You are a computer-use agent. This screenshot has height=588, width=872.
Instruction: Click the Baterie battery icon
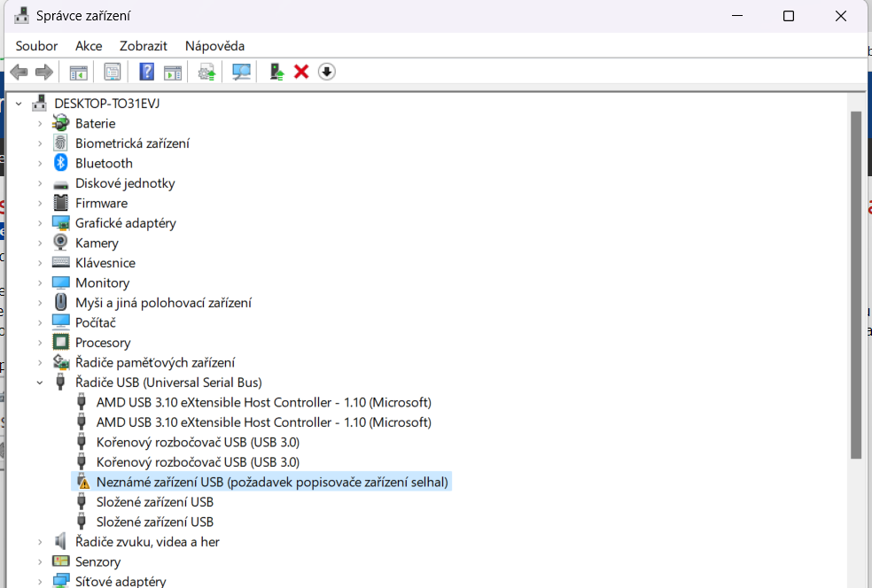(60, 123)
